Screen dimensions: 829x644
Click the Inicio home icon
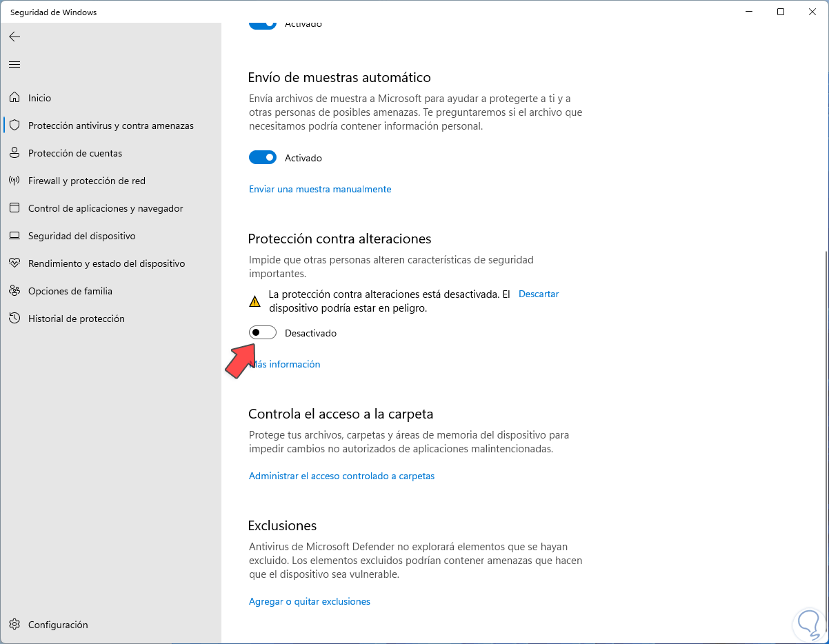(x=14, y=98)
